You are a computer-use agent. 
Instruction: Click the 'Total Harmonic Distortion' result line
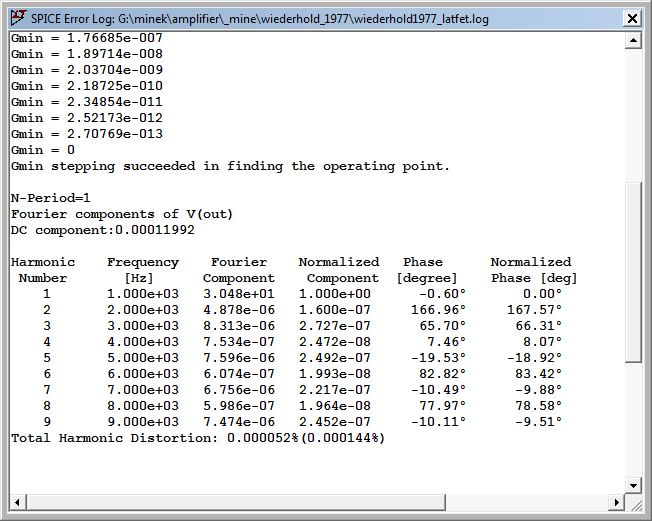tap(198, 438)
